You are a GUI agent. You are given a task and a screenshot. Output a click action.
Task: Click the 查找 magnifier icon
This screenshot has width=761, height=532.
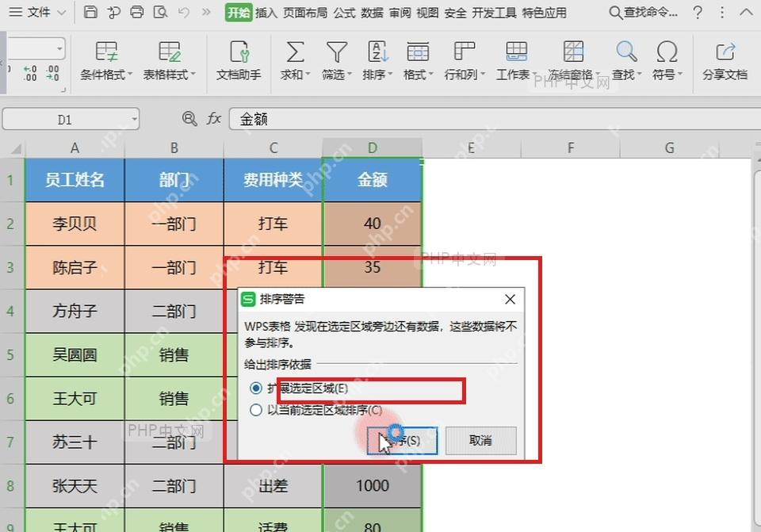pyautogui.click(x=626, y=52)
